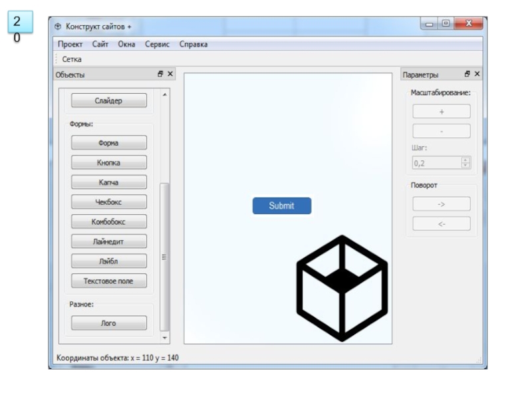Image resolution: width=532 pixels, height=399 pixels.
Task: Undock the Параметры panel
Action: click(x=467, y=74)
